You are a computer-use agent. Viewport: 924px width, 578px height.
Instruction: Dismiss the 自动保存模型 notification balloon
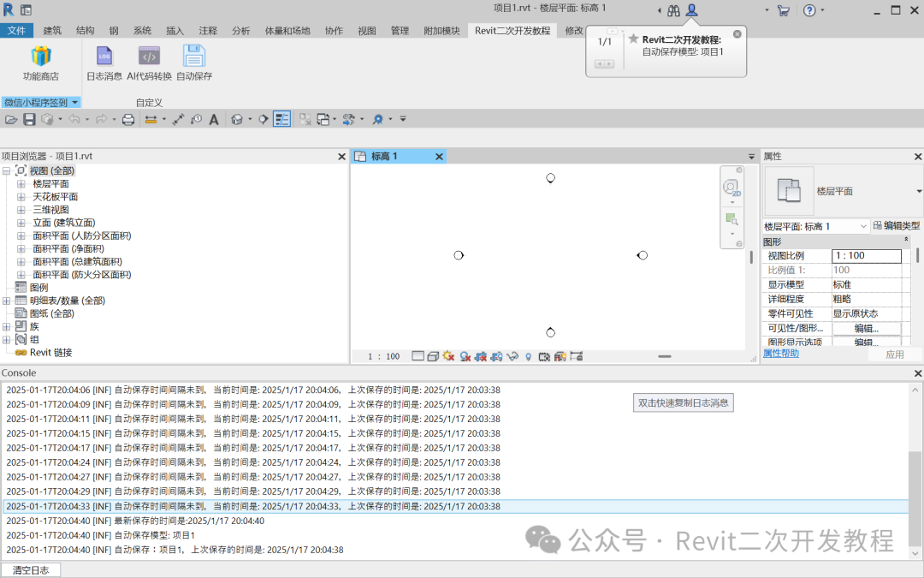(737, 34)
